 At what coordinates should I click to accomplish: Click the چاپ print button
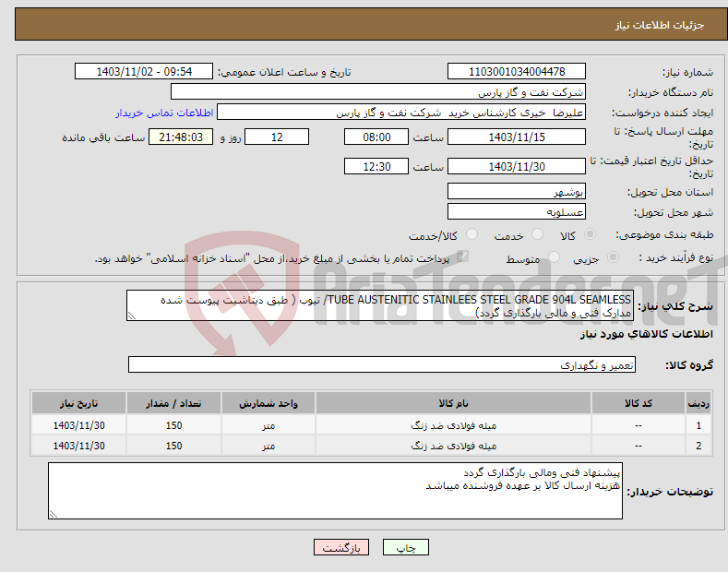point(406,547)
